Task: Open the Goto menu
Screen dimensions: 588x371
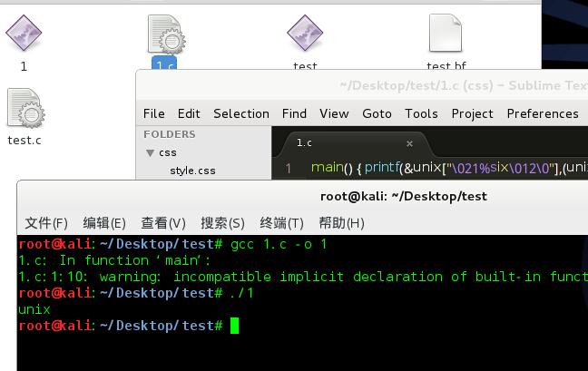Action: point(377,113)
